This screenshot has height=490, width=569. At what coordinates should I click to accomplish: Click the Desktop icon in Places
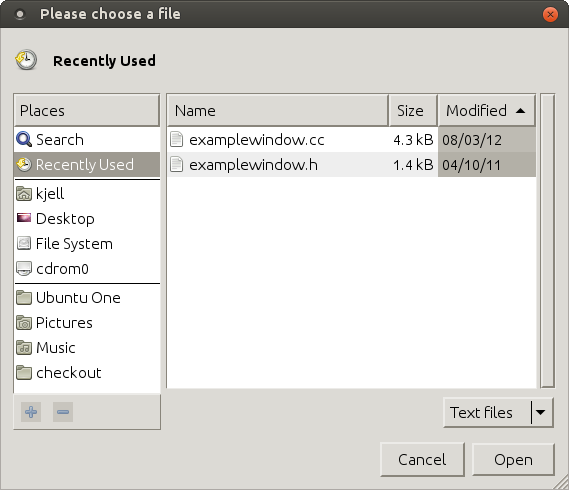(x=24, y=218)
